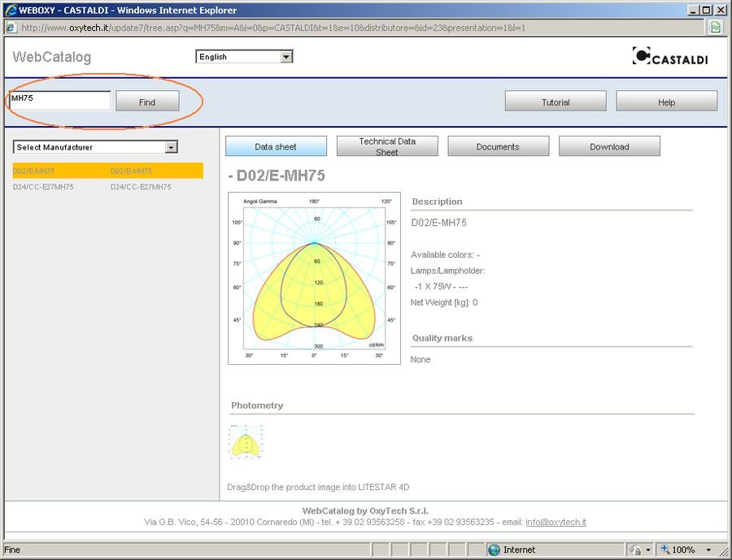
Task: Click the Find button
Action: 147,102
